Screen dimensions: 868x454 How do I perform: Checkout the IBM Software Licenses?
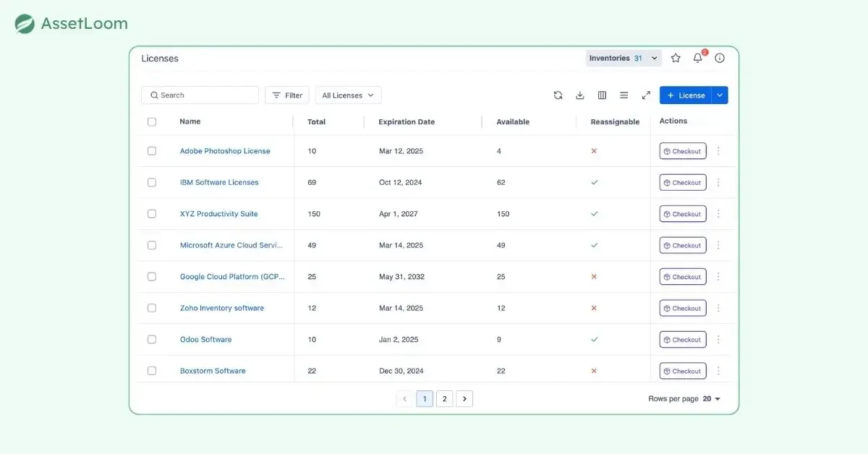[x=683, y=183]
